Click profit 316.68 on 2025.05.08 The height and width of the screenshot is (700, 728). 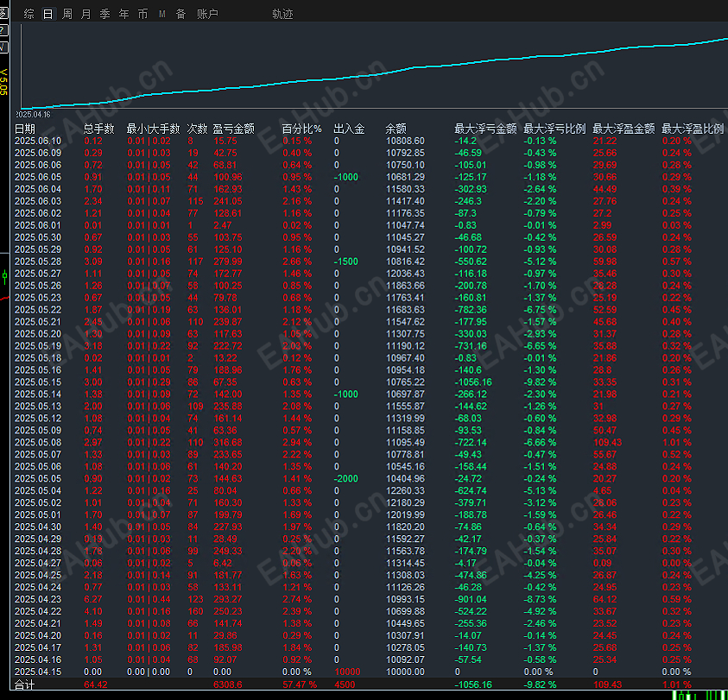point(228,443)
